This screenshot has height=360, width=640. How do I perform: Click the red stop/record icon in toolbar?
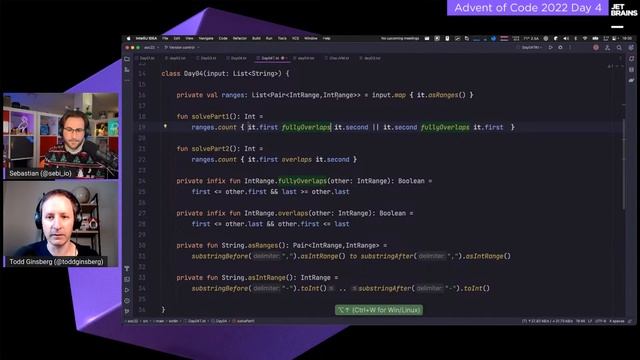(x=596, y=48)
